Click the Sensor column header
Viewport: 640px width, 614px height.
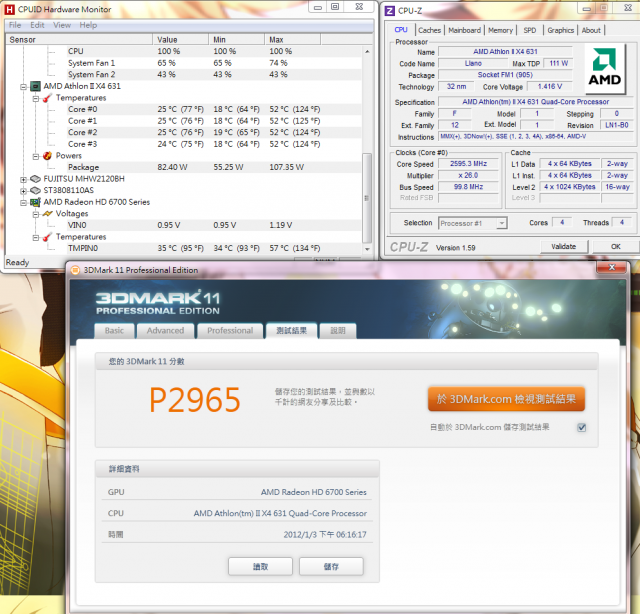coord(79,40)
